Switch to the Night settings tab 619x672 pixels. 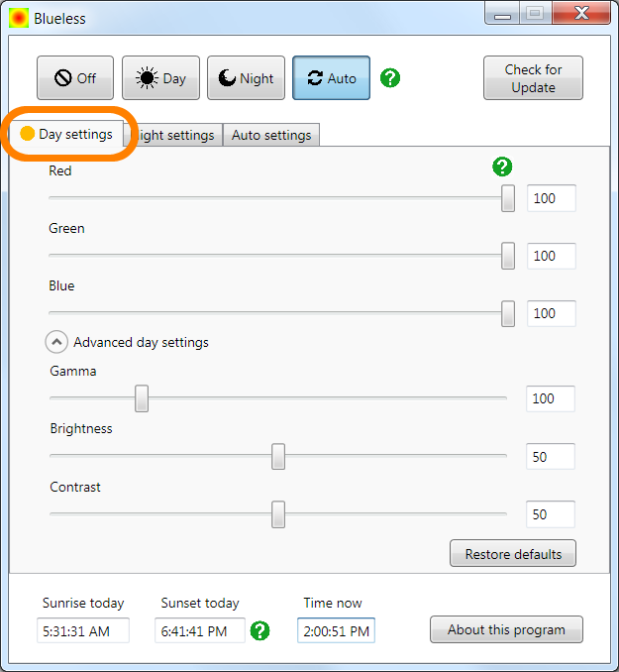tap(176, 135)
